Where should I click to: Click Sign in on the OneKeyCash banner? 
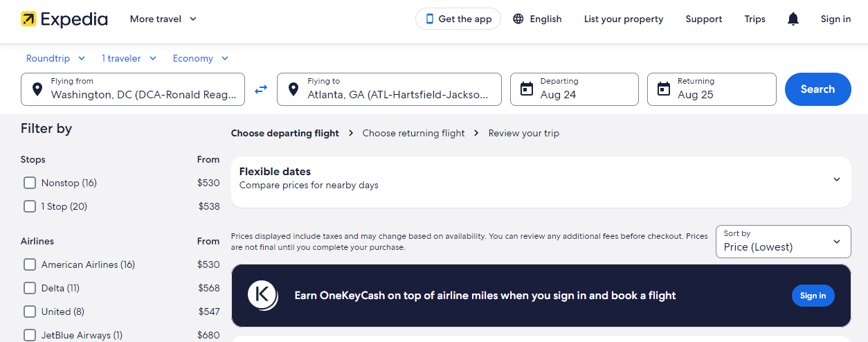(813, 296)
